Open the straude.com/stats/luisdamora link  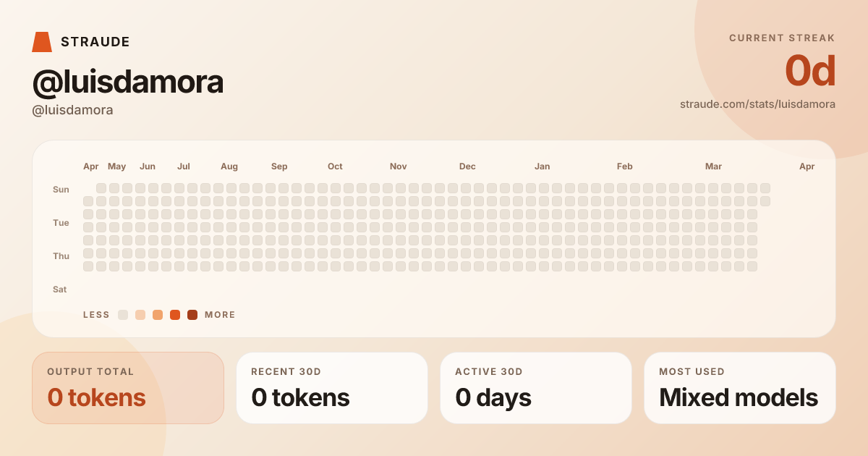pos(757,104)
